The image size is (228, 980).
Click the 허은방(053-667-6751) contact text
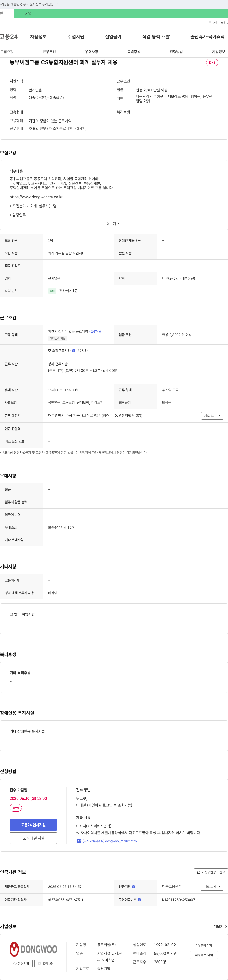point(66,900)
